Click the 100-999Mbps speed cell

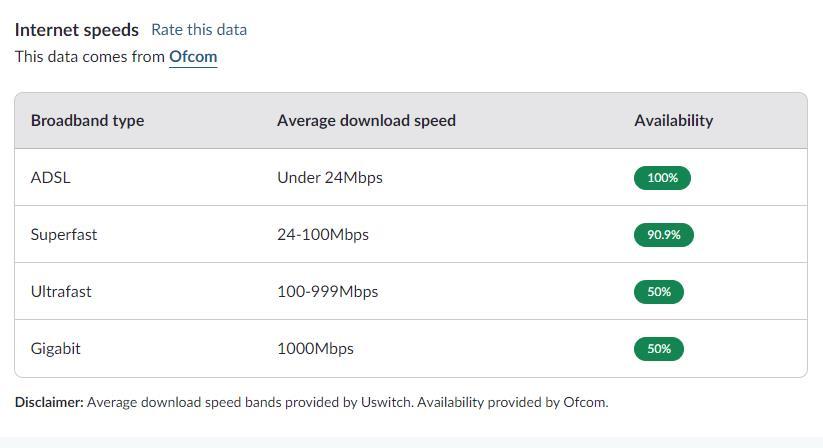(x=328, y=292)
